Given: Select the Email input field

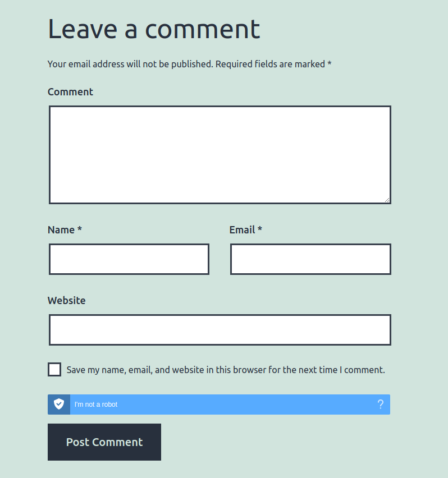Looking at the screenshot, I should (x=310, y=259).
